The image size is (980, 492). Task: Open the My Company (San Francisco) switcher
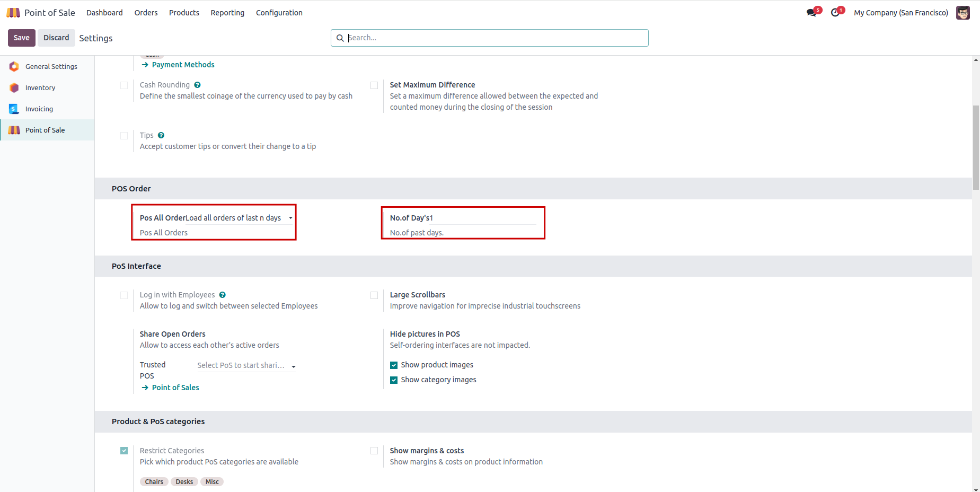[900, 13]
